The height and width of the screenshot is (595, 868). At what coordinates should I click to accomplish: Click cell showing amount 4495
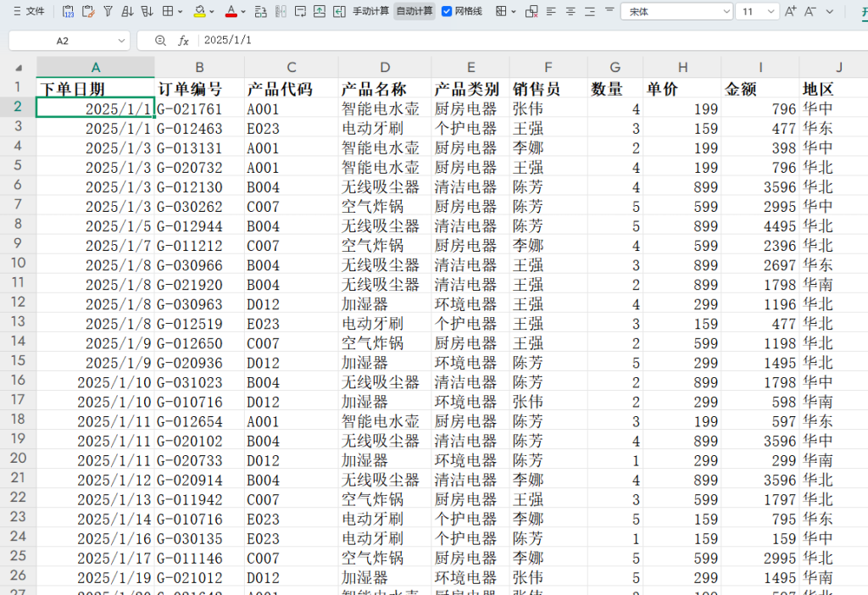click(x=760, y=225)
